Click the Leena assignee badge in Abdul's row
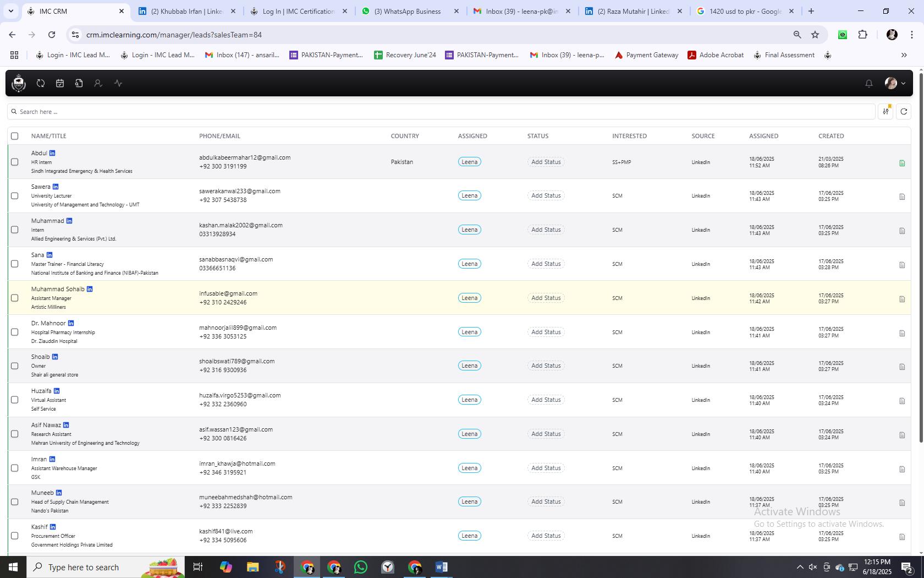 click(469, 162)
